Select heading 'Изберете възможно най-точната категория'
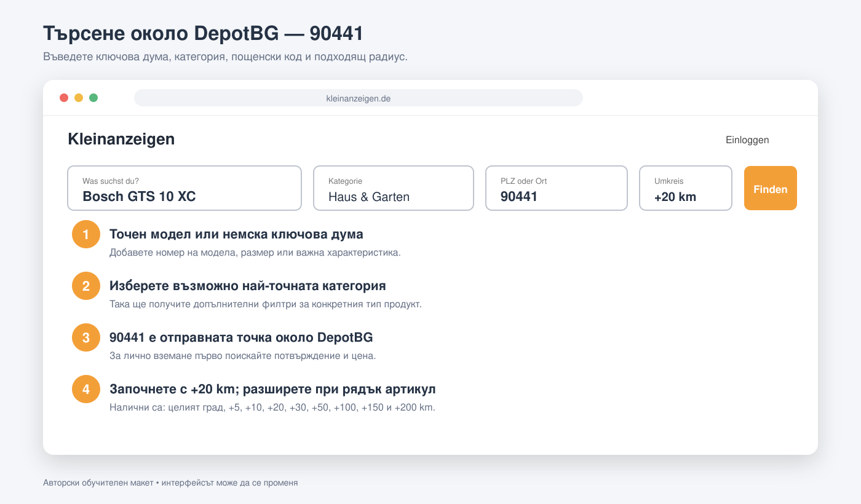The image size is (861, 504). point(248,286)
